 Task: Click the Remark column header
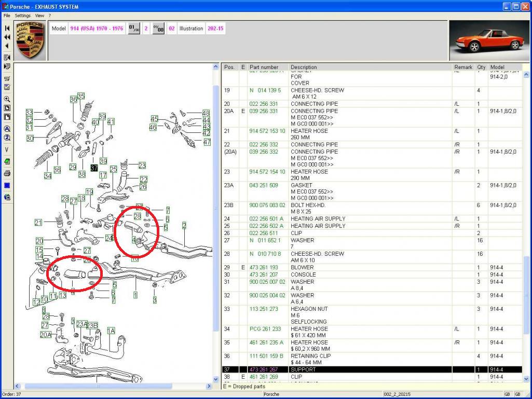point(463,67)
